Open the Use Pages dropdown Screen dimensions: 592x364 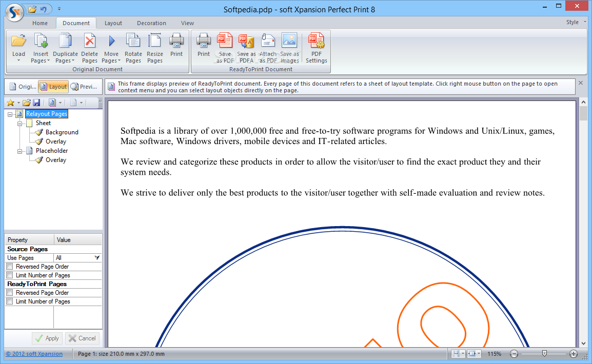pyautogui.click(x=97, y=258)
